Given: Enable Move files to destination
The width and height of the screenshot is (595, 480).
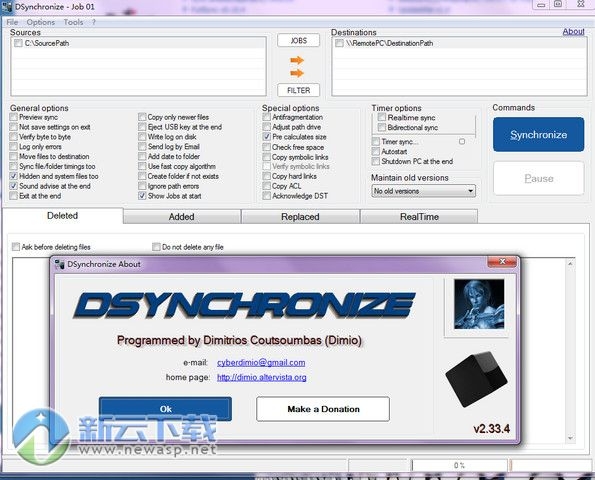Looking at the screenshot, I should pos(14,156).
